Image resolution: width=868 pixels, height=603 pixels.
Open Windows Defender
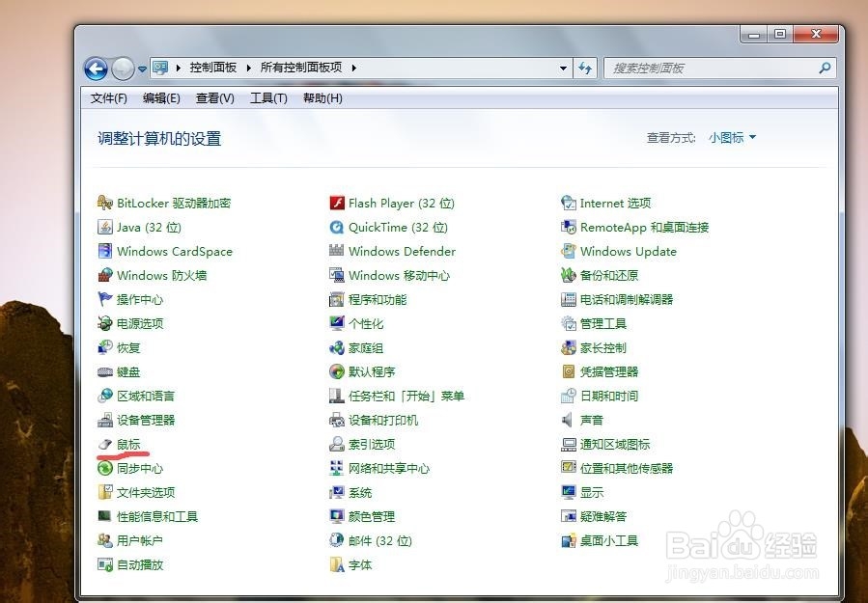point(403,251)
